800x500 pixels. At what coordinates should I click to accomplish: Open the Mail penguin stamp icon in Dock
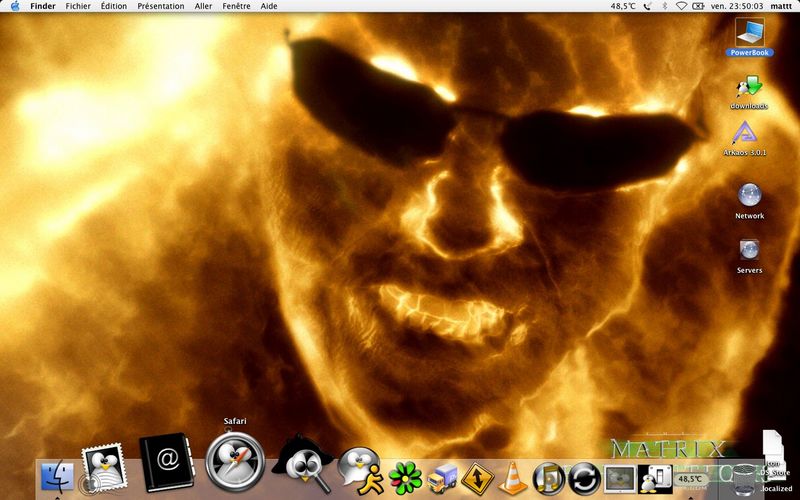point(104,468)
